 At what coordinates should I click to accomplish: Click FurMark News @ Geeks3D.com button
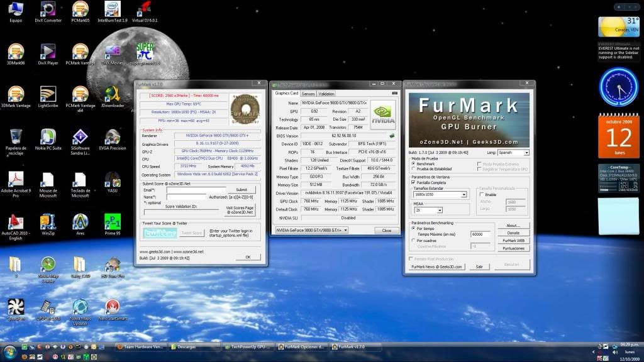pos(436,266)
